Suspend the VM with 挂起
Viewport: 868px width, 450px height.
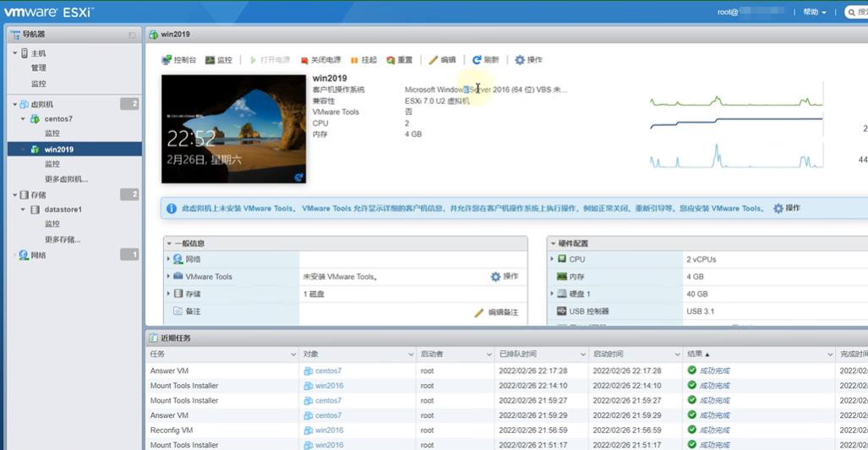tap(355, 60)
